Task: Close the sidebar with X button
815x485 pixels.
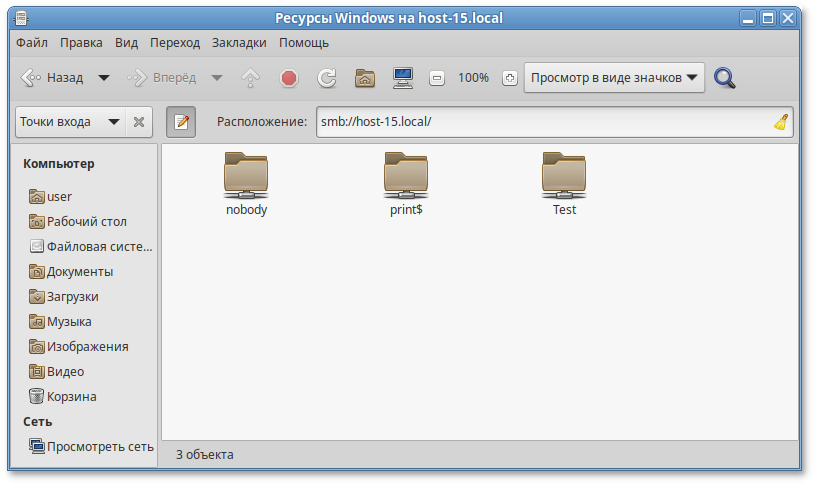Action: coord(139,122)
